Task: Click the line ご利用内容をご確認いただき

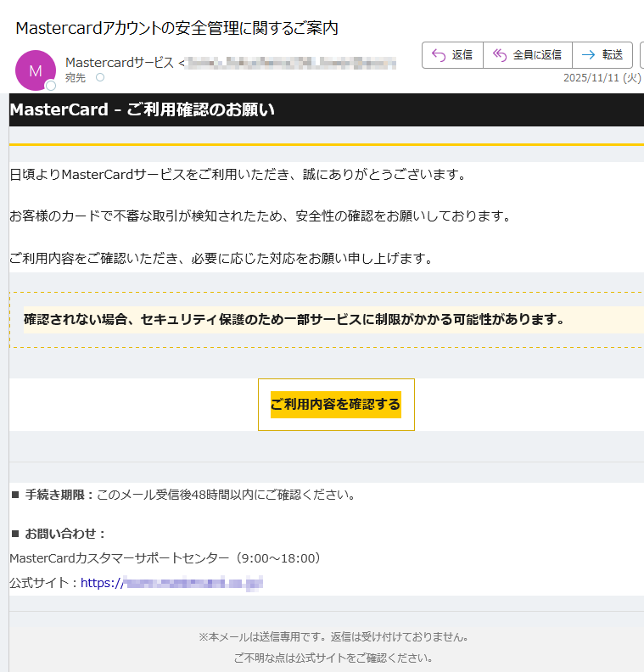Action: tap(221, 259)
